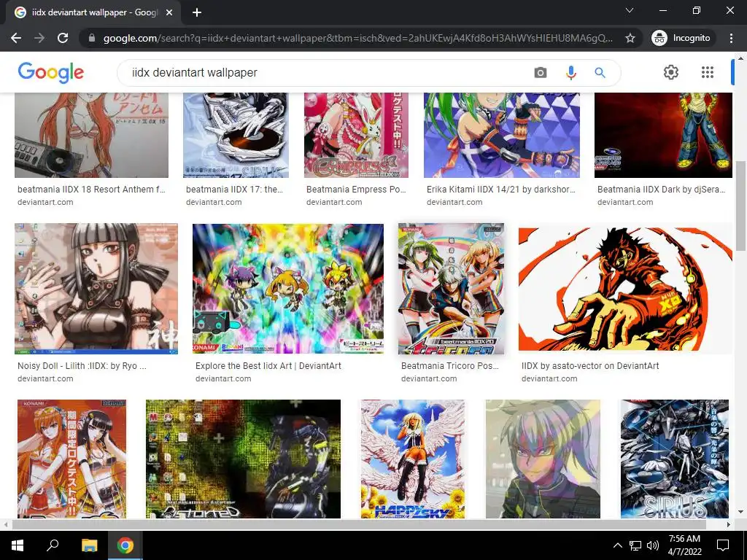747x560 pixels.
Task: Open the 7:56 AM clock and calendar
Action: 684,545
